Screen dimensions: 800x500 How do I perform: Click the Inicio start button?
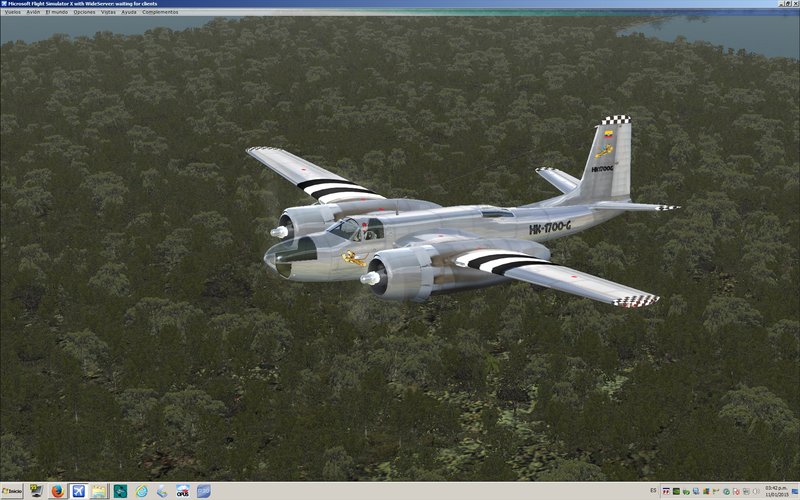pos(12,491)
